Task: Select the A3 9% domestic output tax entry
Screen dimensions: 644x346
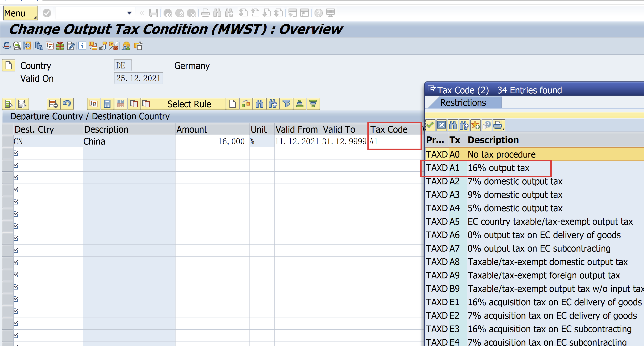Action: (x=535, y=194)
